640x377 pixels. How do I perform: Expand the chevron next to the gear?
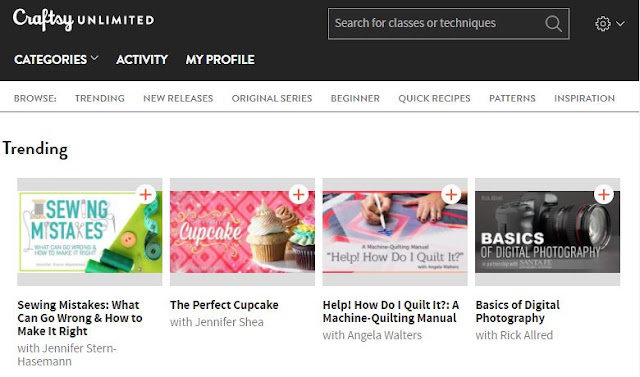pyautogui.click(x=620, y=24)
